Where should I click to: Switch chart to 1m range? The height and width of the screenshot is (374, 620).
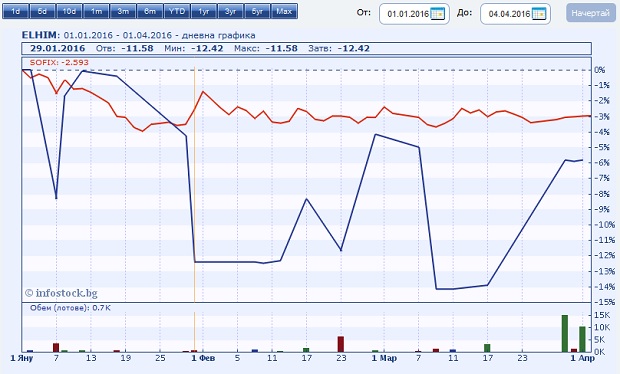click(x=96, y=11)
